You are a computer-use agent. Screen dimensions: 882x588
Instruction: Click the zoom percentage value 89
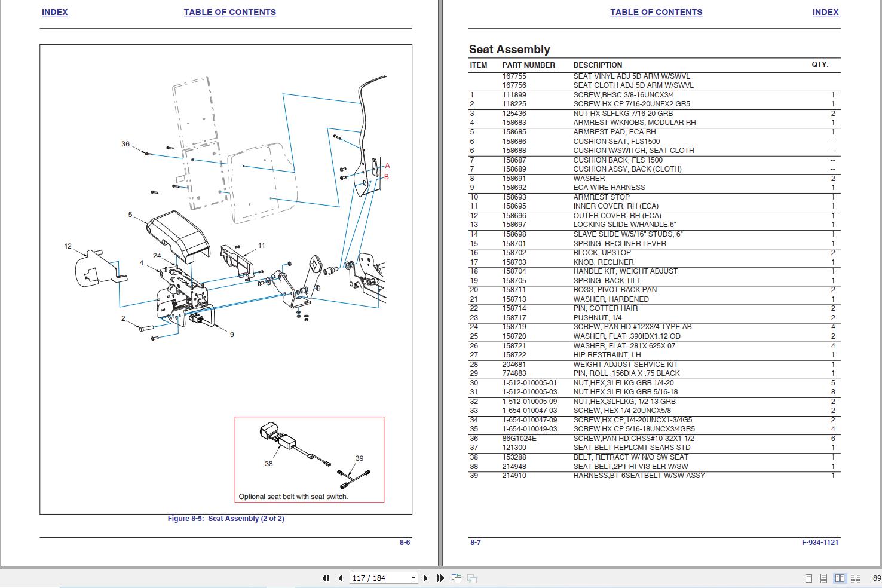click(877, 578)
